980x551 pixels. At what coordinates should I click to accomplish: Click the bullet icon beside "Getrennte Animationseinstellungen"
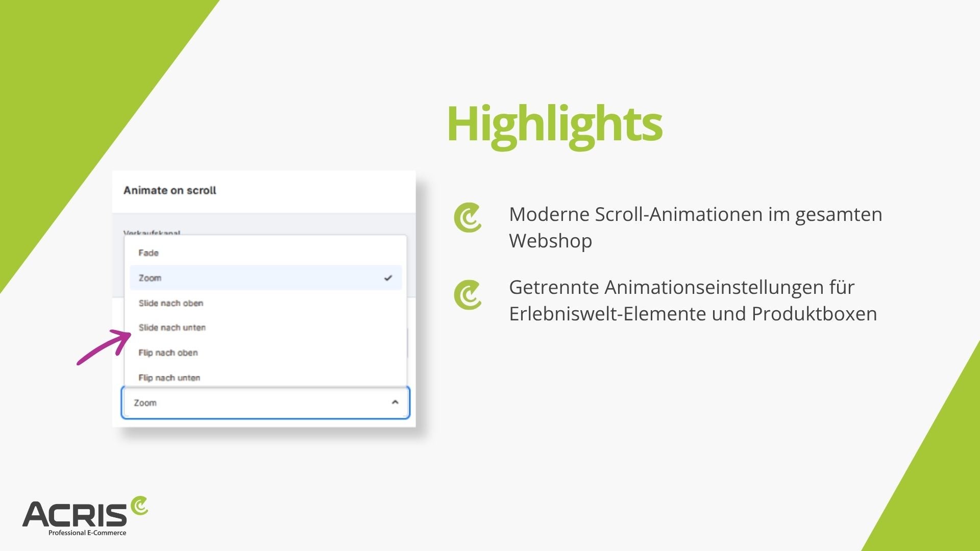[468, 295]
